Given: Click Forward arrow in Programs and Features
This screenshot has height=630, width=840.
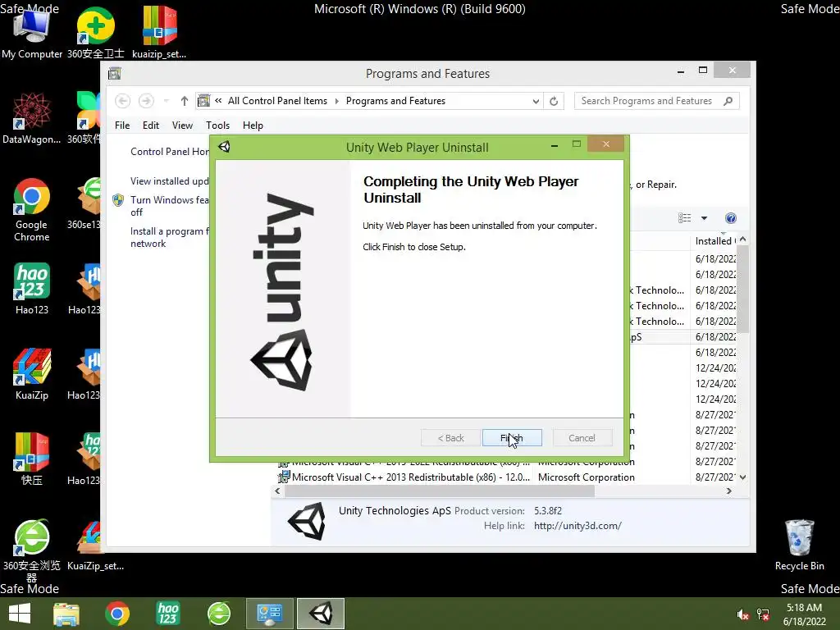Looking at the screenshot, I should coord(146,101).
